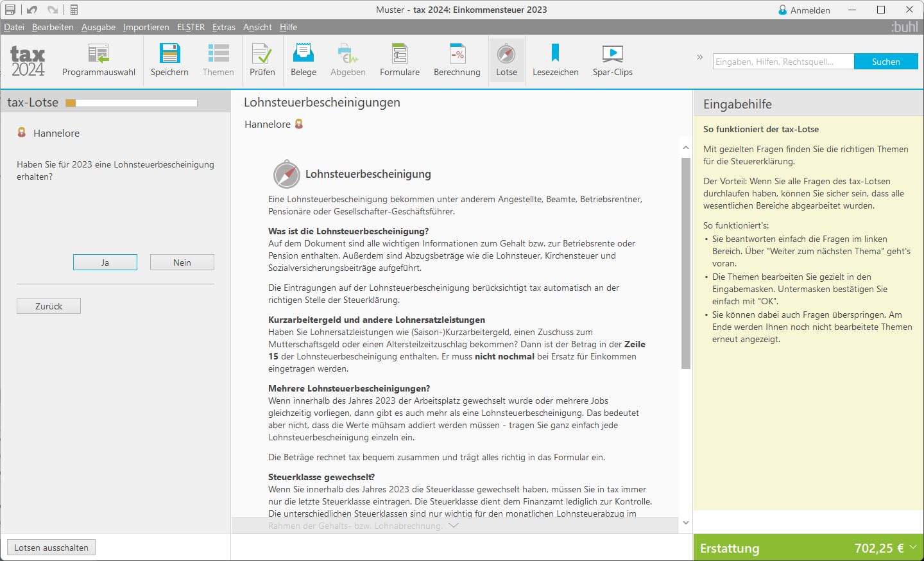The height and width of the screenshot is (561, 924).
Task: Click heading 'Mehrere Lohnsteuerbescheinigungen?'
Action: 349,388
